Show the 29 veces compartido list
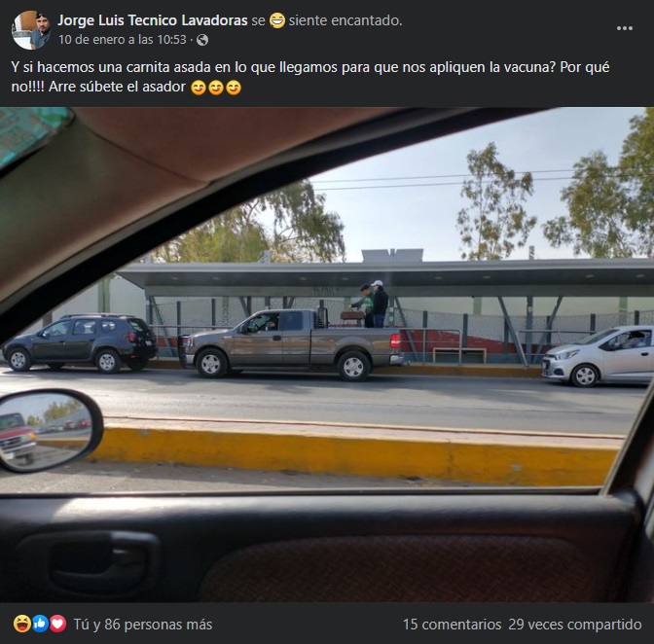The width and height of the screenshot is (654, 644). (575, 625)
